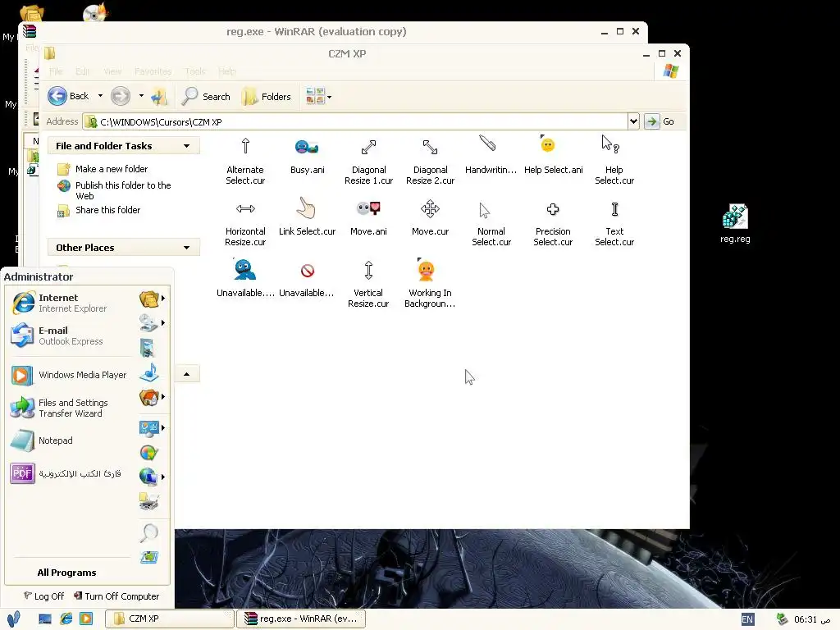The width and height of the screenshot is (840, 630).
Task: Open the Tools menu
Action: coord(195,71)
